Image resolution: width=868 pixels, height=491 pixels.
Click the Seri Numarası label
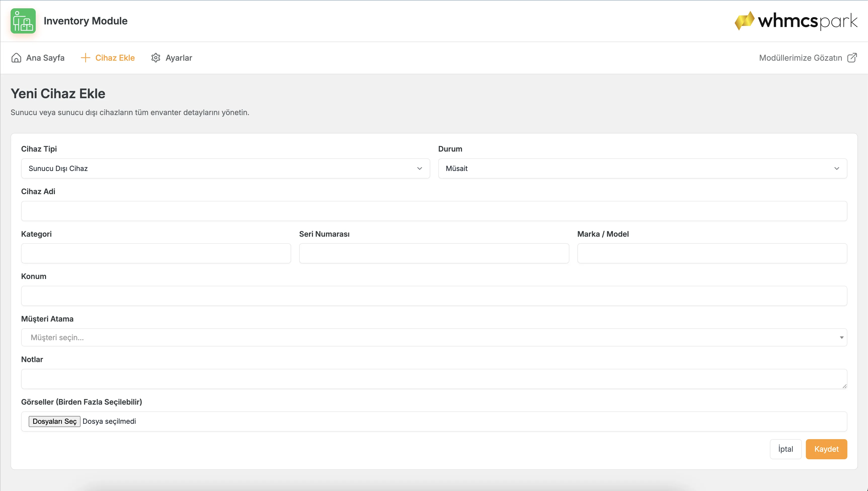tap(324, 234)
